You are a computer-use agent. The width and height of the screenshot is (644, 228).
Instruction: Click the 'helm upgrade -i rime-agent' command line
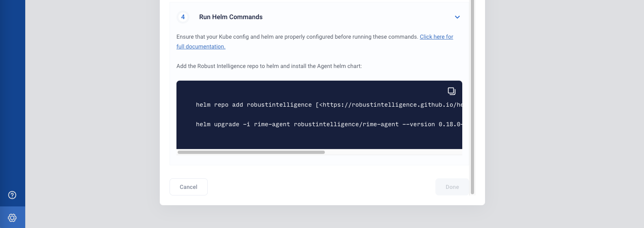pyautogui.click(x=329, y=124)
